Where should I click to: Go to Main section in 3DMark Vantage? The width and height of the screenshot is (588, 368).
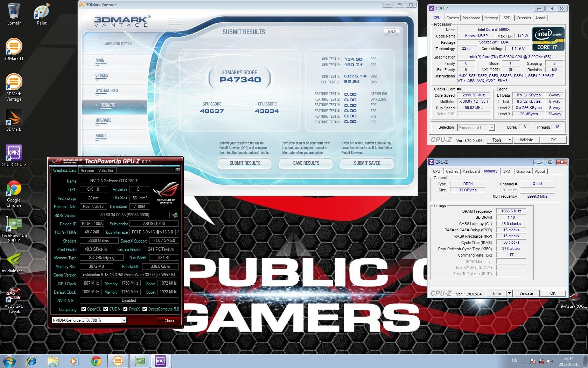114,61
